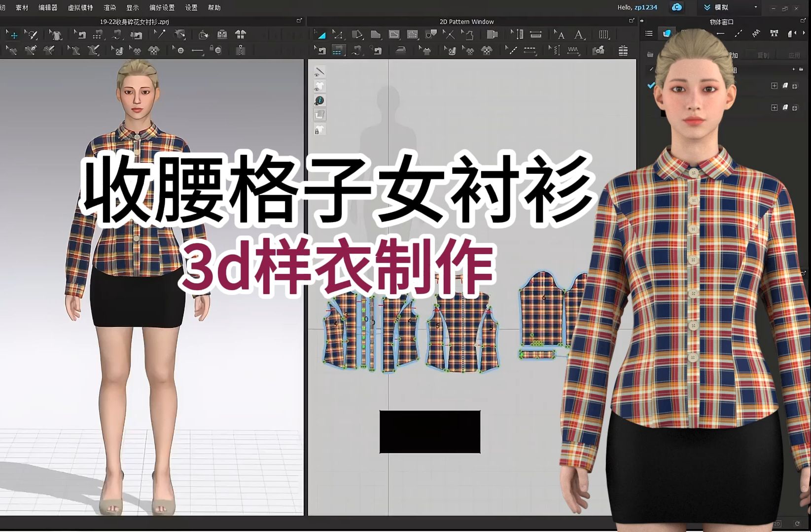Open the 设置 menu
Image resolution: width=811 pixels, height=532 pixels.
(x=191, y=8)
